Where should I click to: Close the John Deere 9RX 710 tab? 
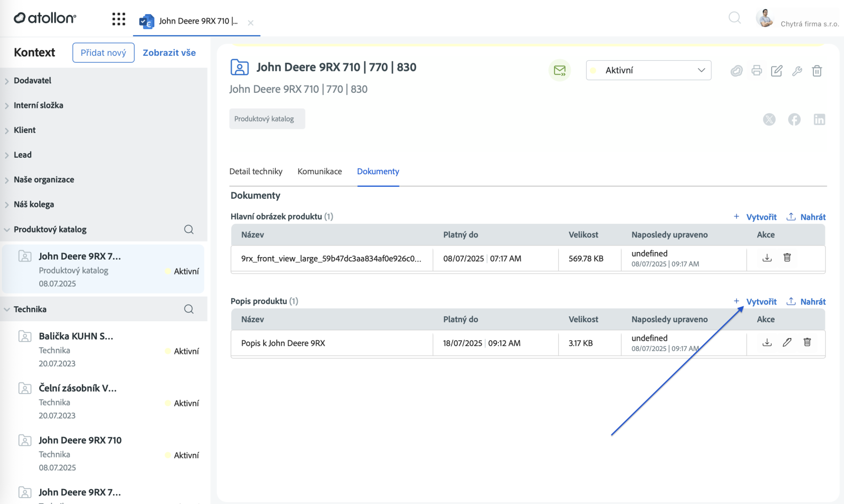tap(251, 23)
